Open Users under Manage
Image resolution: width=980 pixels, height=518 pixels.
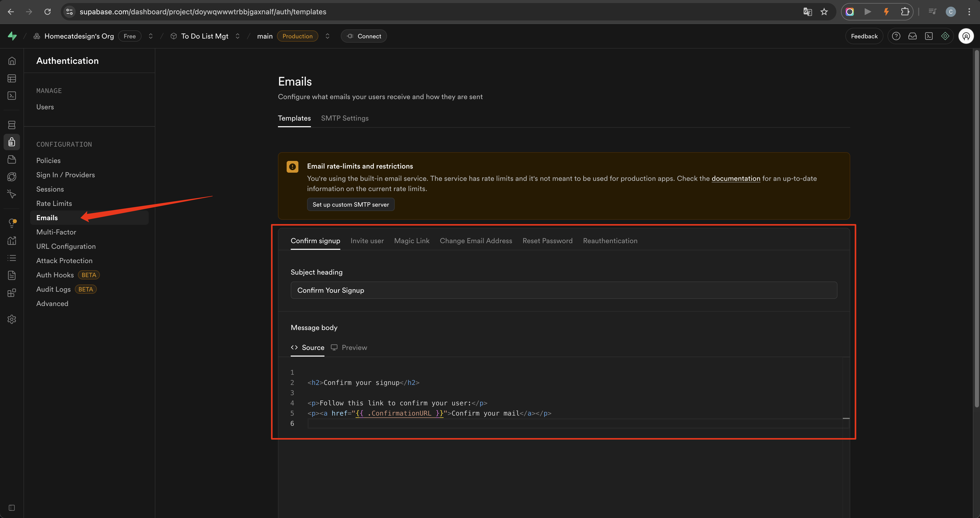[x=45, y=107]
